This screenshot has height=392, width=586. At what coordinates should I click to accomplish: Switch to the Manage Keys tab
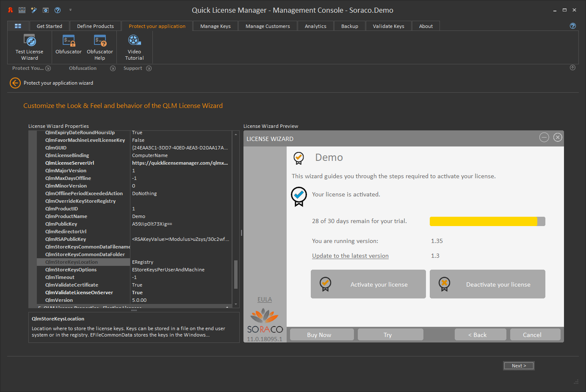(216, 26)
